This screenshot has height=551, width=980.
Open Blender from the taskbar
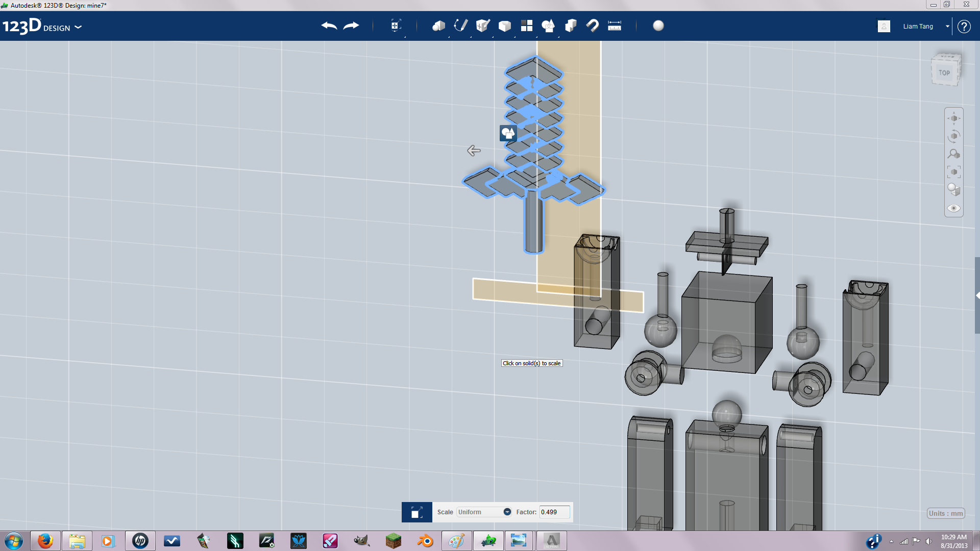(425, 541)
